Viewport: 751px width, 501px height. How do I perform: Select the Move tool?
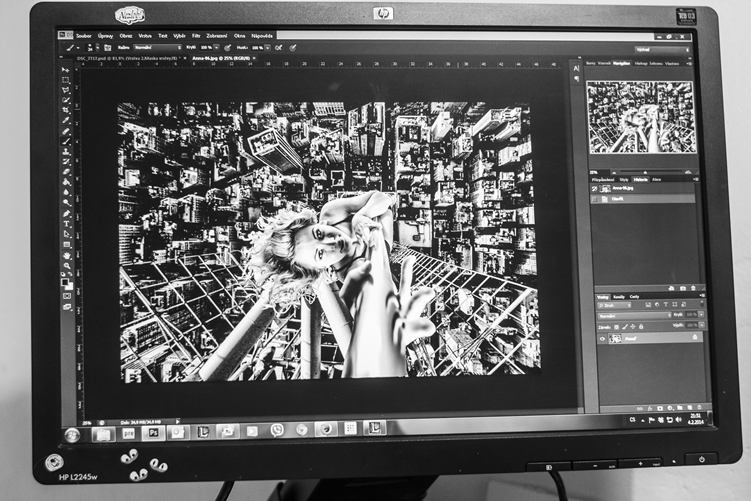65,70
